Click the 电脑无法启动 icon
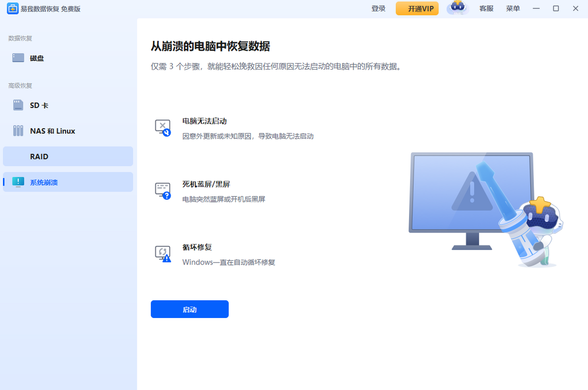The width and height of the screenshot is (588, 390). click(163, 128)
